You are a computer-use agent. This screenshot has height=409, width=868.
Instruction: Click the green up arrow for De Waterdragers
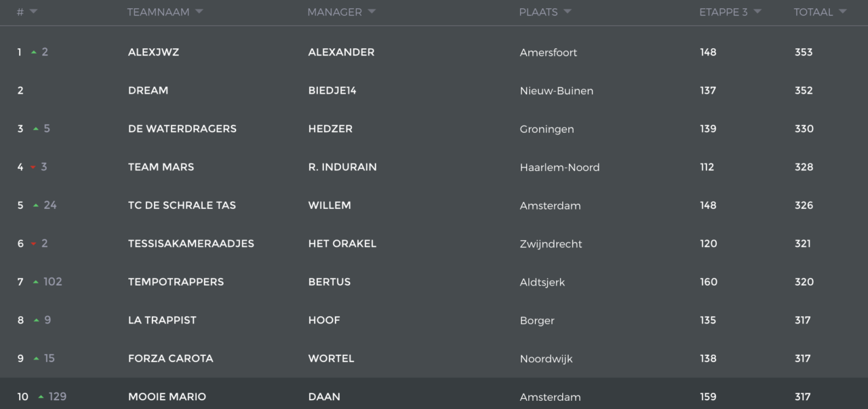36,129
